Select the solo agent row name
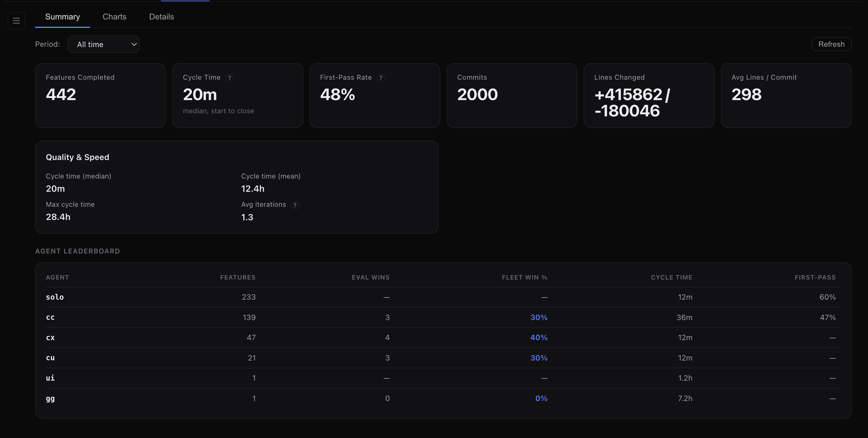Image resolution: width=868 pixels, height=438 pixels. click(x=55, y=297)
